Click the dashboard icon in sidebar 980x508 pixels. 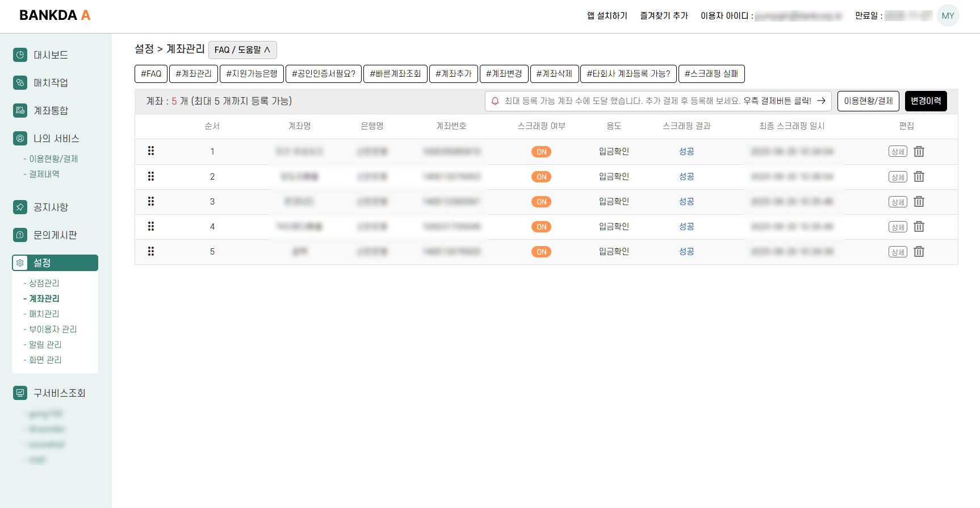[20, 55]
